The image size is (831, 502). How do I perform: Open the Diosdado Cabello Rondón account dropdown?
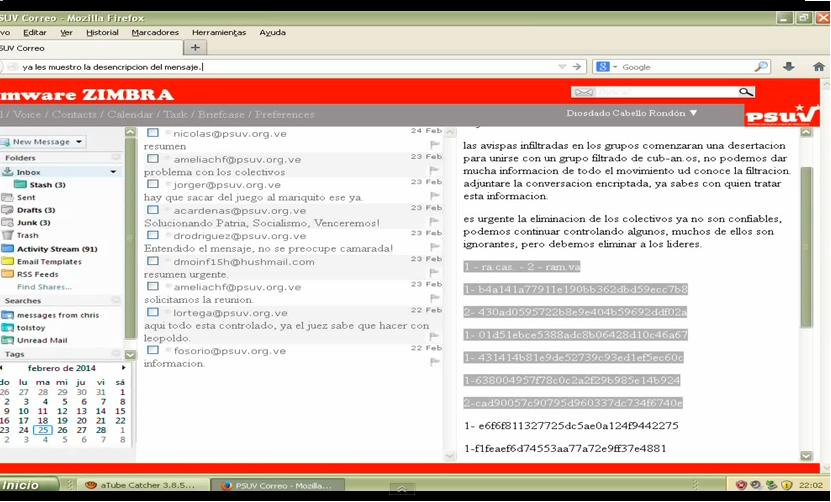[693, 113]
